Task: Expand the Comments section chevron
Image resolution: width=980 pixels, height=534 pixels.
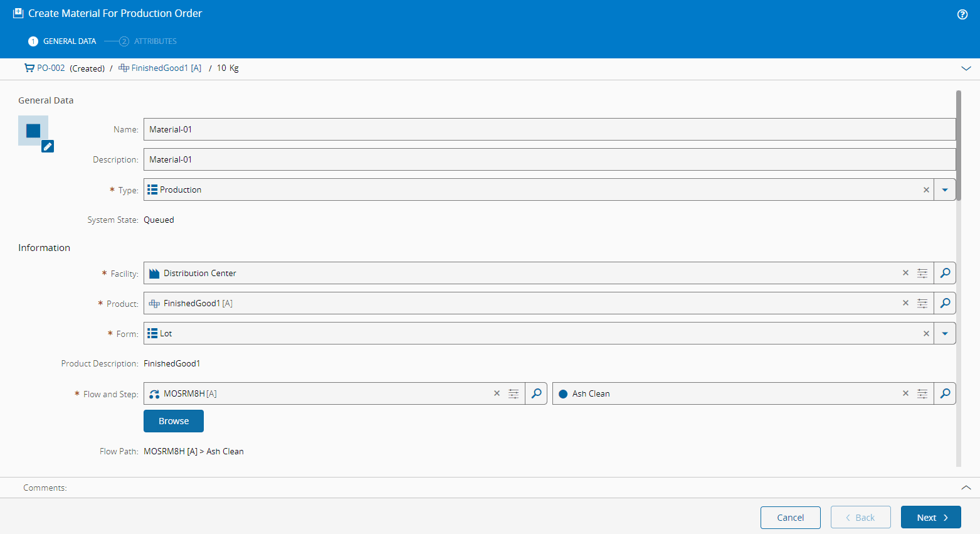Action: tap(966, 488)
